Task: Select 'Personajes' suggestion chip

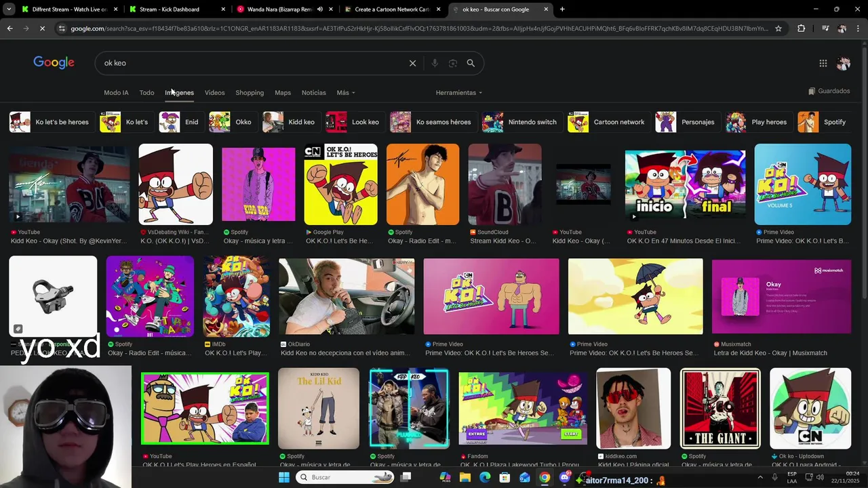Action: coord(686,122)
